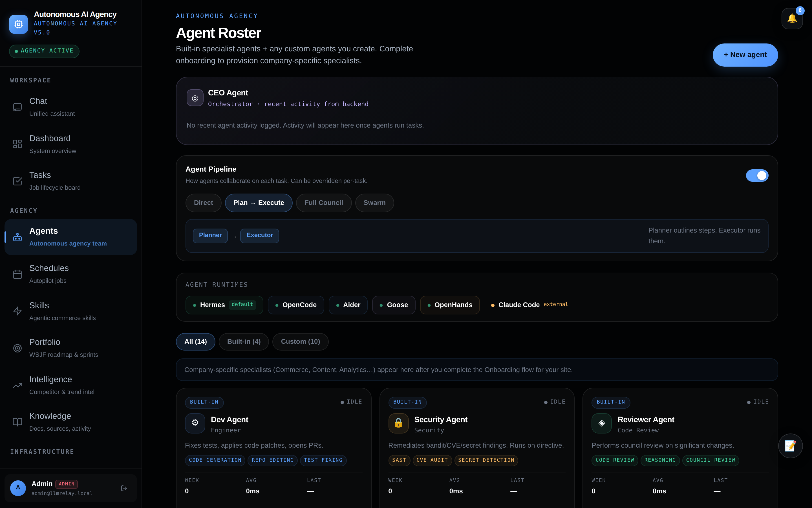The height and width of the screenshot is (508, 812).
Task: Click the AGENCY ACTIVE status badge
Action: (44, 51)
